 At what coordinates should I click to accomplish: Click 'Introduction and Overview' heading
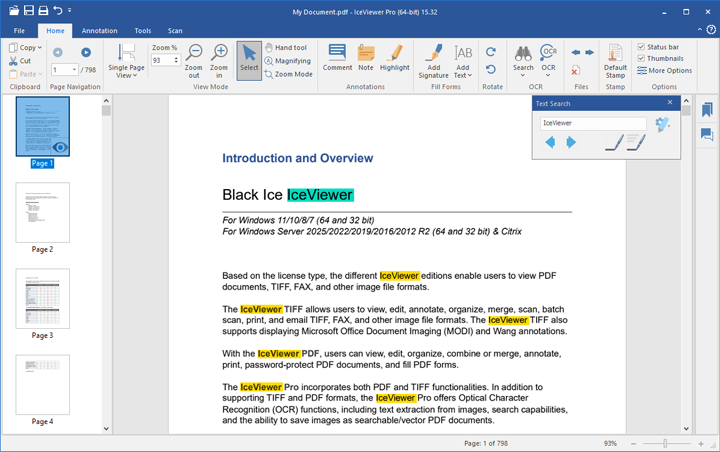click(298, 158)
